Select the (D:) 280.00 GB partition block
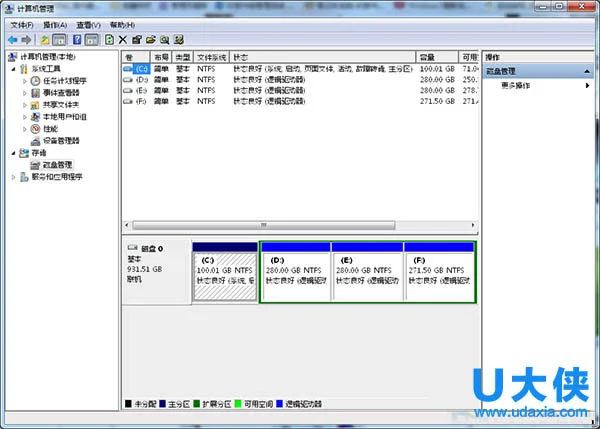600x429 pixels. pyautogui.click(x=296, y=272)
